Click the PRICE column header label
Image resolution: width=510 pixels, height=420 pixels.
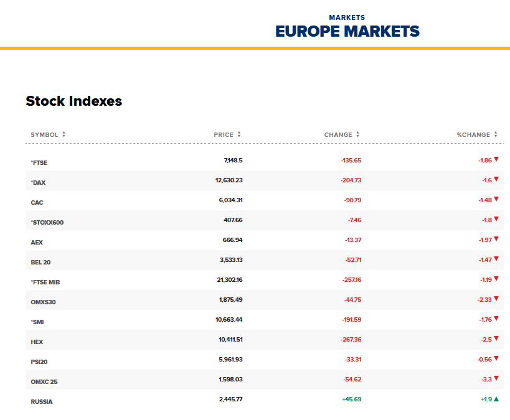pos(224,134)
